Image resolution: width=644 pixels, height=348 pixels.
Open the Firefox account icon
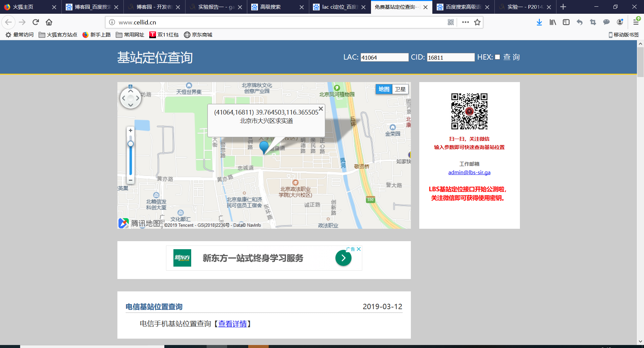tap(620, 22)
